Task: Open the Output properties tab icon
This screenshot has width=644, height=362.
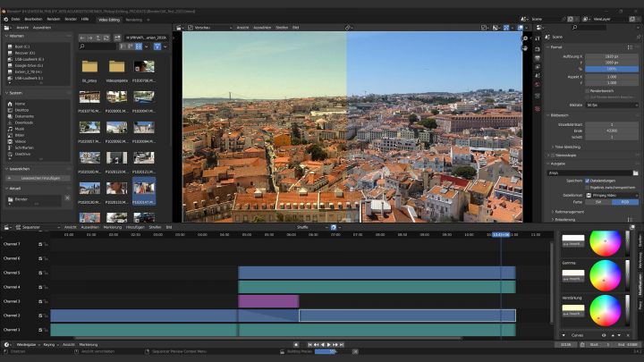Action: [x=538, y=58]
